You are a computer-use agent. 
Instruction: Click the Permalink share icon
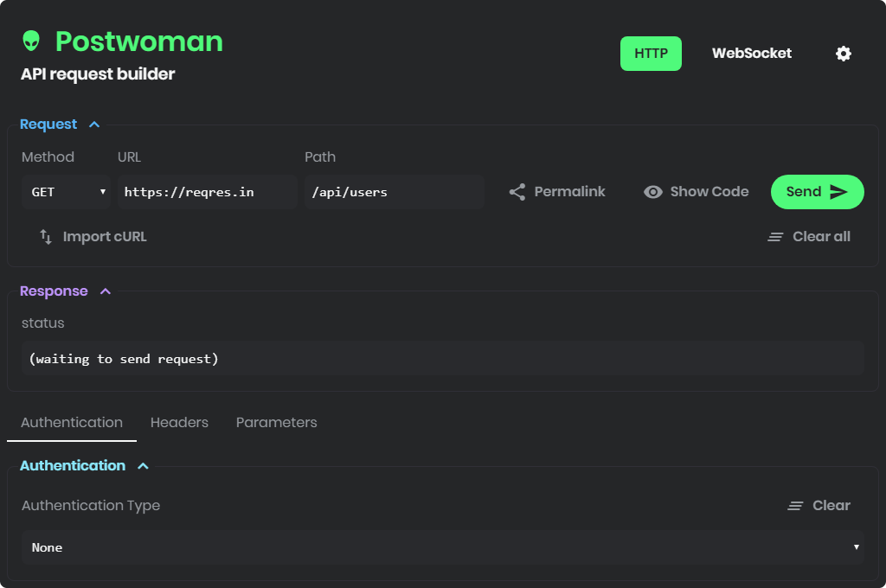tap(517, 191)
